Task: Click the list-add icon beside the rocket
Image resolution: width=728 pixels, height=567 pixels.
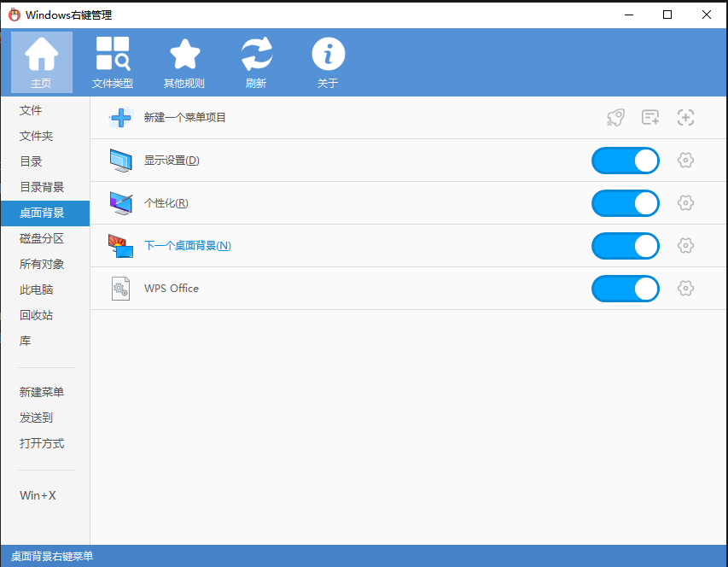Action: 650,118
